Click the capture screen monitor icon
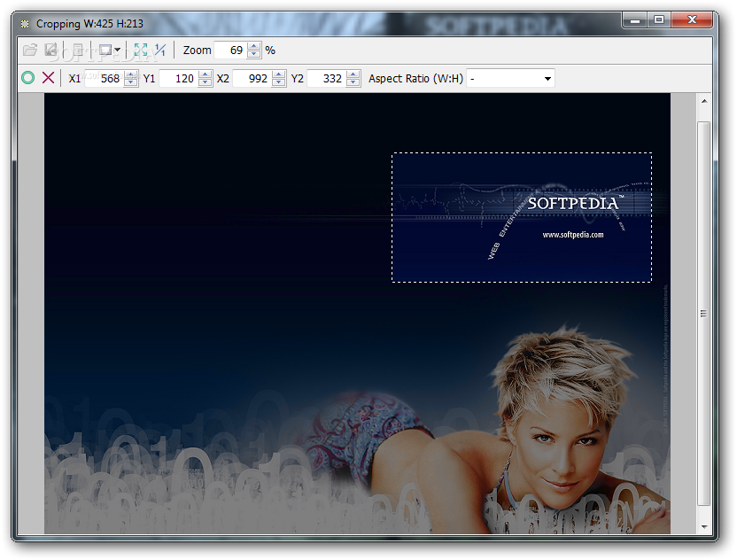This screenshot has width=737, height=560. (105, 50)
